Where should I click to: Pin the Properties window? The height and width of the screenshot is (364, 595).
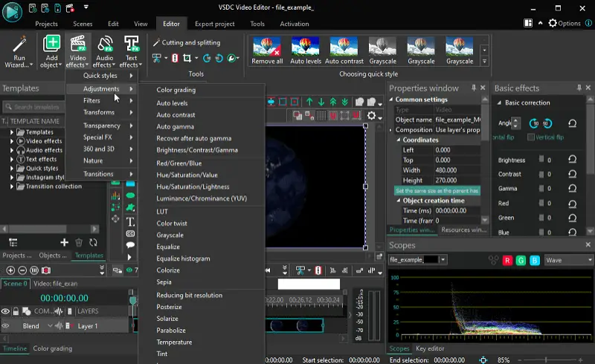coord(474,88)
